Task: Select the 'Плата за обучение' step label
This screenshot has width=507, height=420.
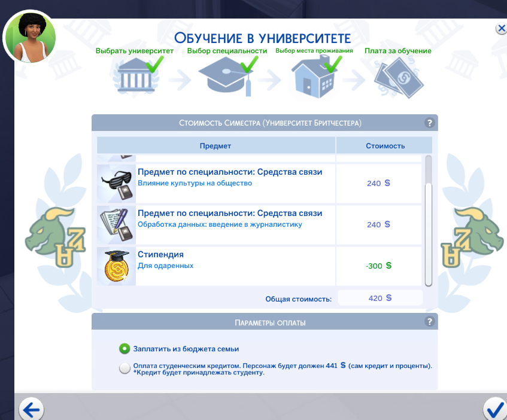Action: [398, 51]
